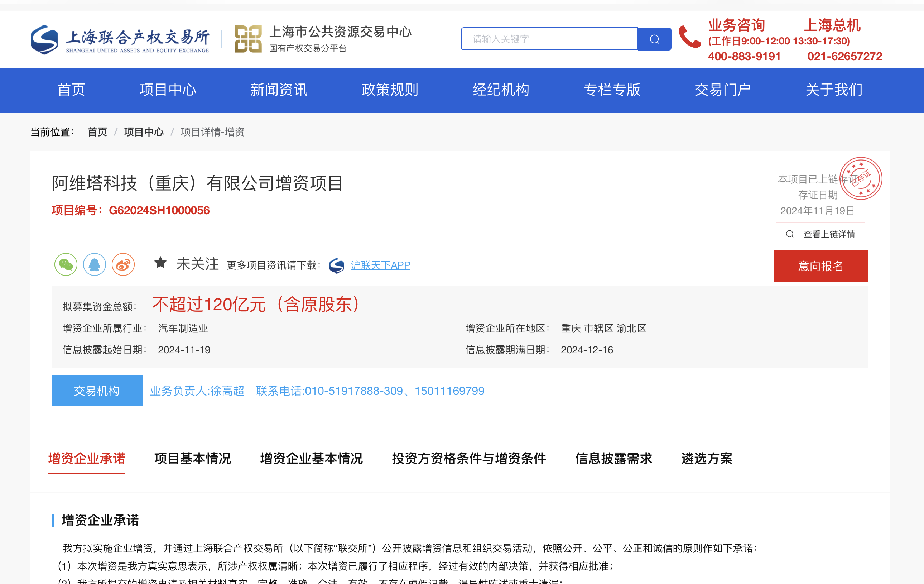Switch to the 信息披露需求 tab
Screen dimensions: 924x584
point(613,459)
